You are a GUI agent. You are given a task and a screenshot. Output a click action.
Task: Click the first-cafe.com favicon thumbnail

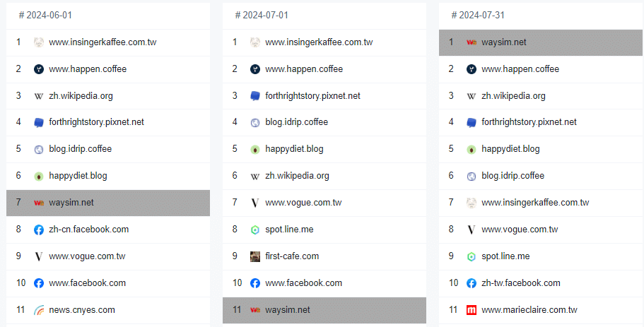pos(255,256)
